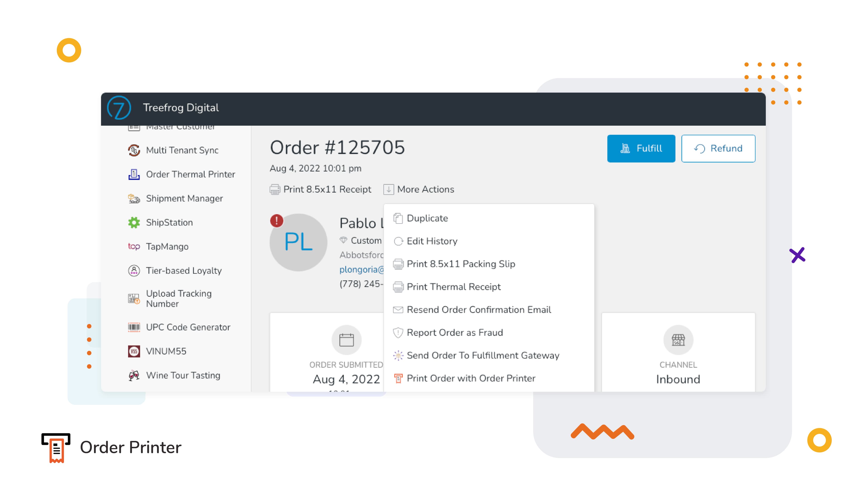The image size is (868, 488).
Task: Click the Shipment Manager truck icon
Action: coord(134,199)
